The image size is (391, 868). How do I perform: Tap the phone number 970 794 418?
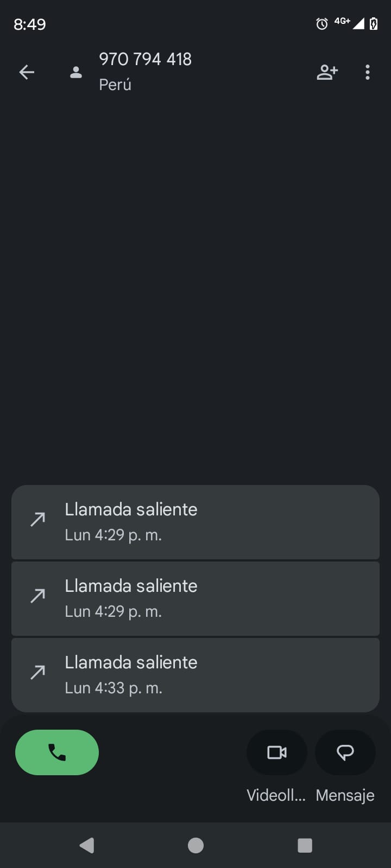[x=145, y=59]
